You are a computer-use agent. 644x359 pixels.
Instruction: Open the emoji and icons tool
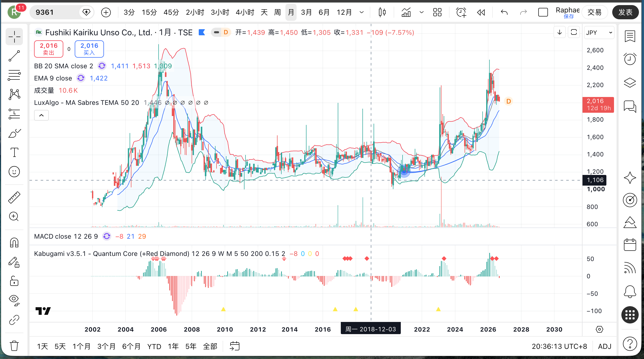coord(14,172)
